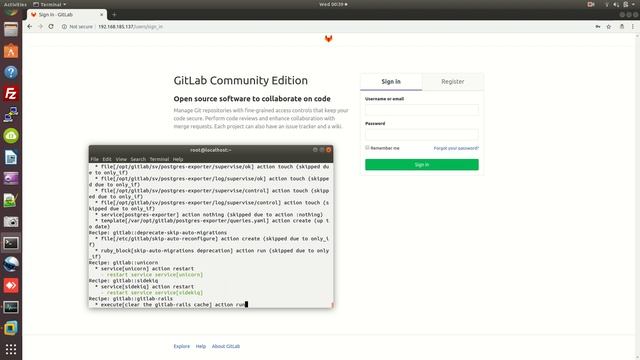The height and width of the screenshot is (360, 640).
Task: Click the GitLab fox logo
Action: (328, 39)
